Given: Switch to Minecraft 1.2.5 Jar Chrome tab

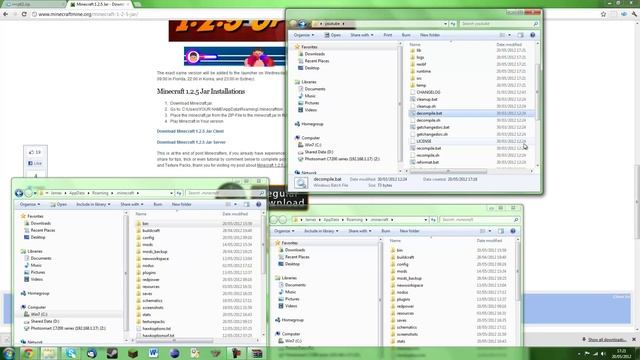Looking at the screenshot, I should tap(100, 4).
